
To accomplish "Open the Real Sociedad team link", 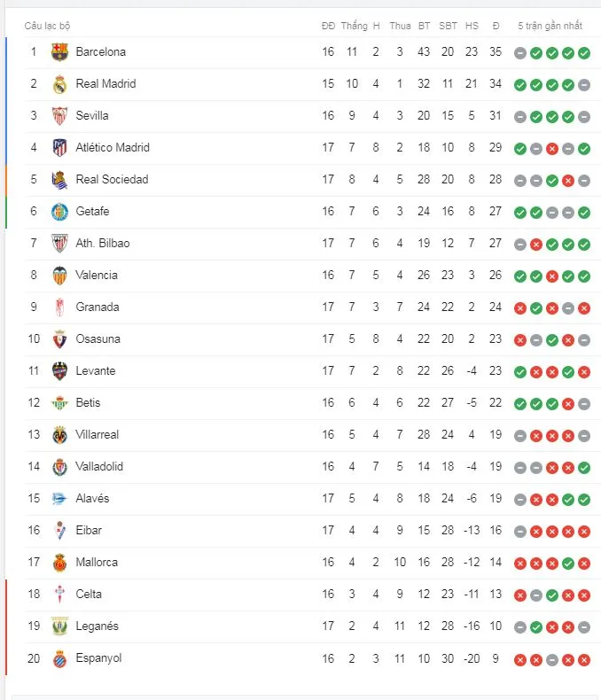I will [x=112, y=180].
